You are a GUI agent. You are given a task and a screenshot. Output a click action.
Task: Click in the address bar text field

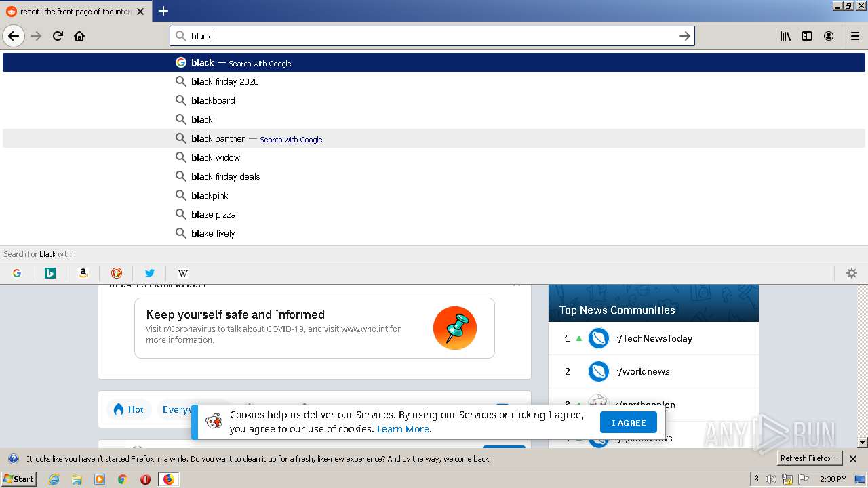(x=431, y=36)
